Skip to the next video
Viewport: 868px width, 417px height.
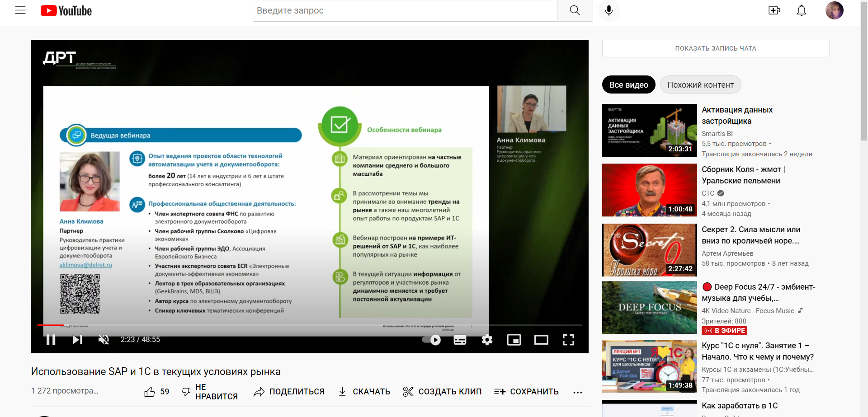pyautogui.click(x=77, y=340)
